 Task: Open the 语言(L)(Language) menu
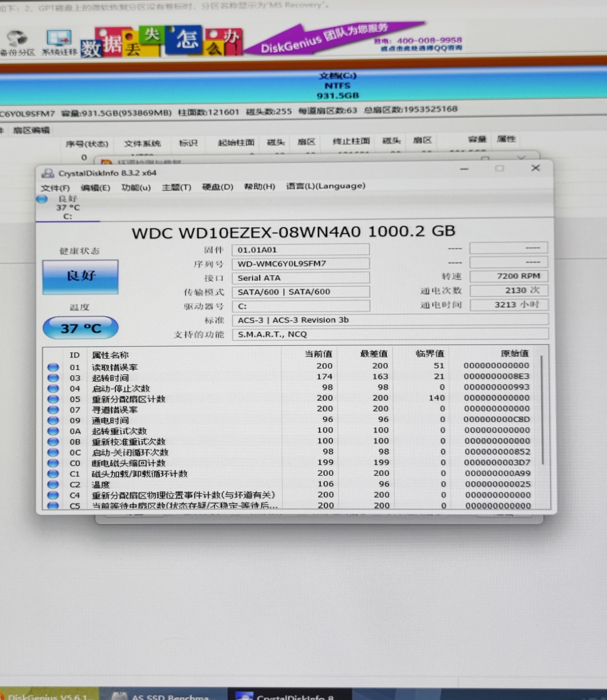click(326, 186)
